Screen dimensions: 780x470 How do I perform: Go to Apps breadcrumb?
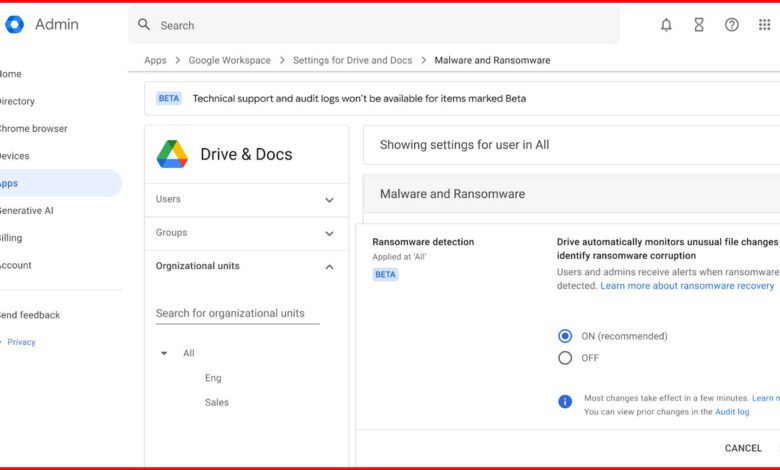click(x=155, y=60)
